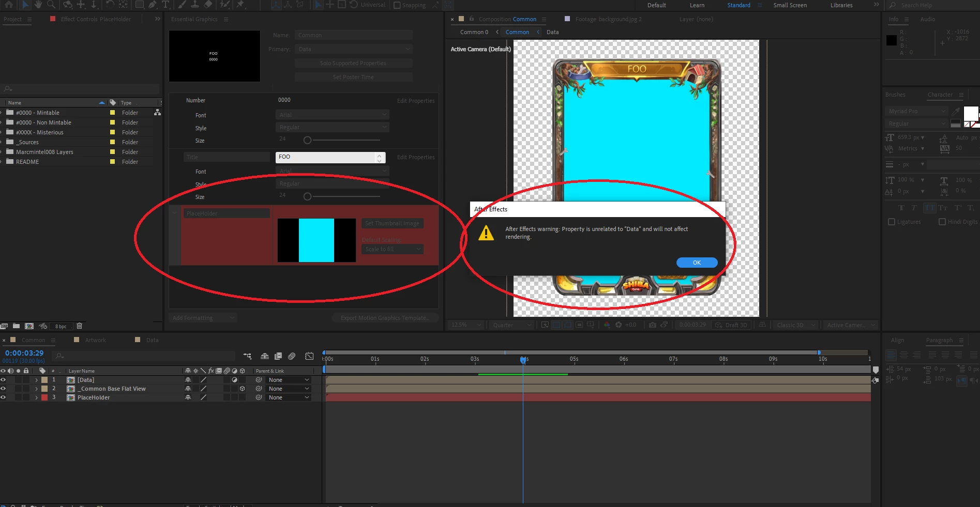The width and height of the screenshot is (980, 507).
Task: Open the Project panel menu icon
Action: click(x=29, y=19)
